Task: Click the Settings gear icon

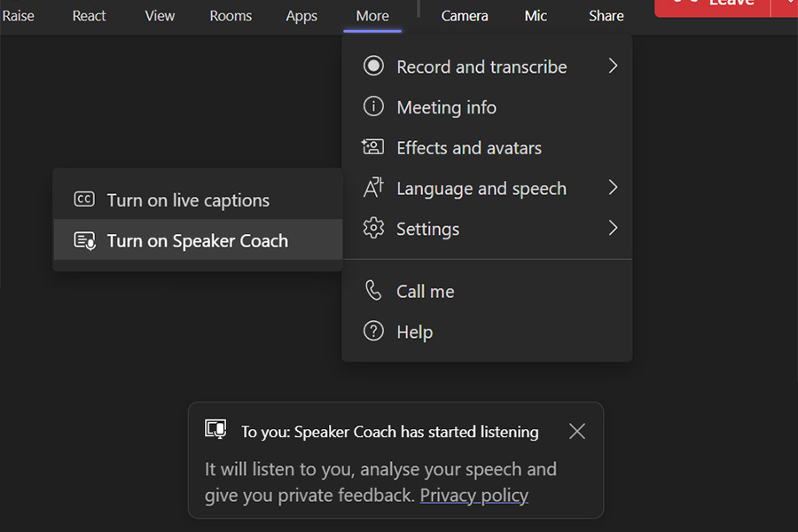Action: tap(373, 229)
